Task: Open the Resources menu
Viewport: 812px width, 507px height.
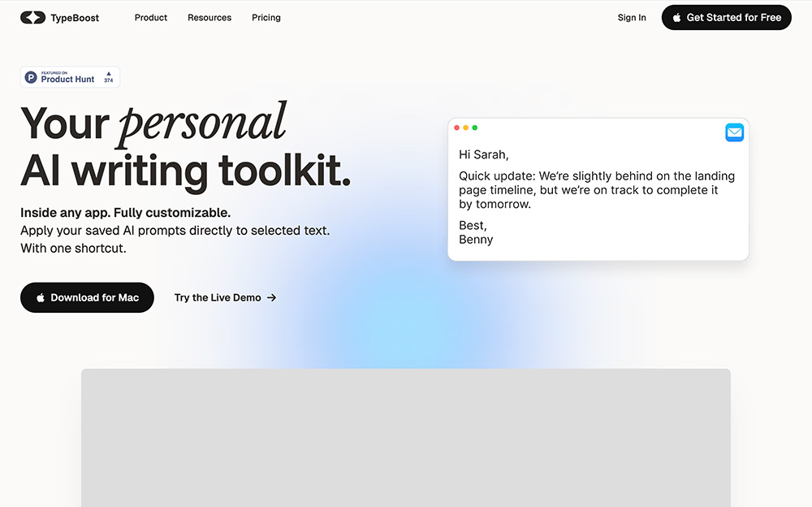Action: point(209,17)
